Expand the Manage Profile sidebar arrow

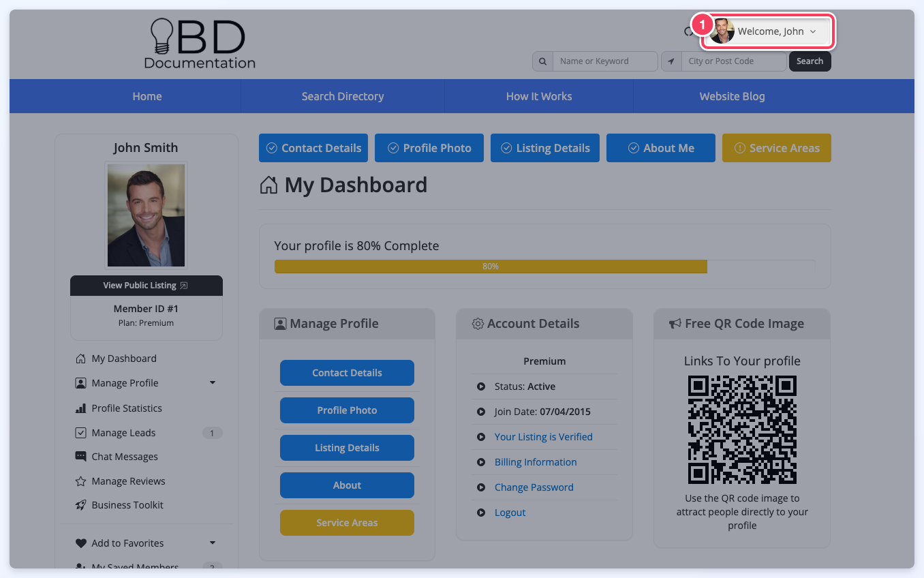(x=213, y=383)
